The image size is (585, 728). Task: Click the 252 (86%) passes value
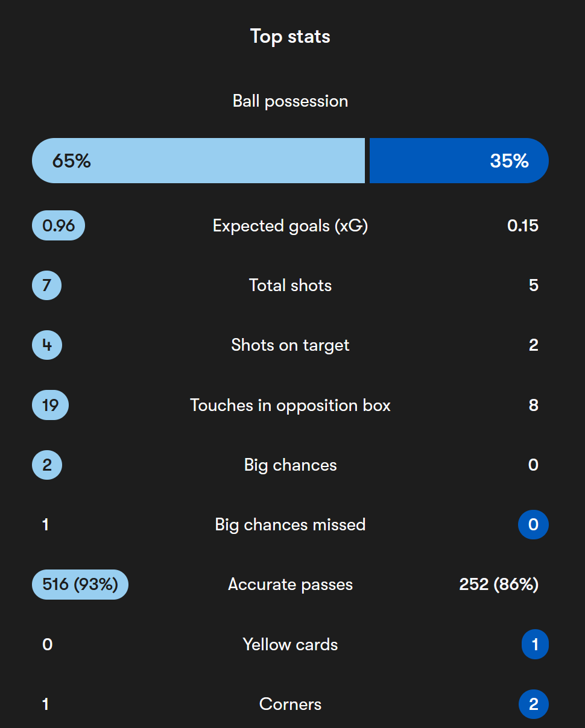pos(499,585)
